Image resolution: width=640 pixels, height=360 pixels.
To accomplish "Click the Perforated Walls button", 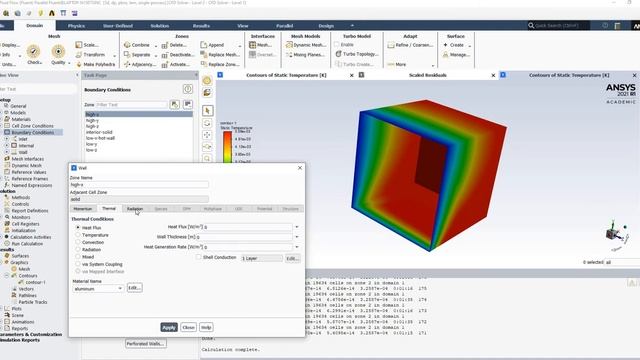I will pyautogui.click(x=145, y=344).
